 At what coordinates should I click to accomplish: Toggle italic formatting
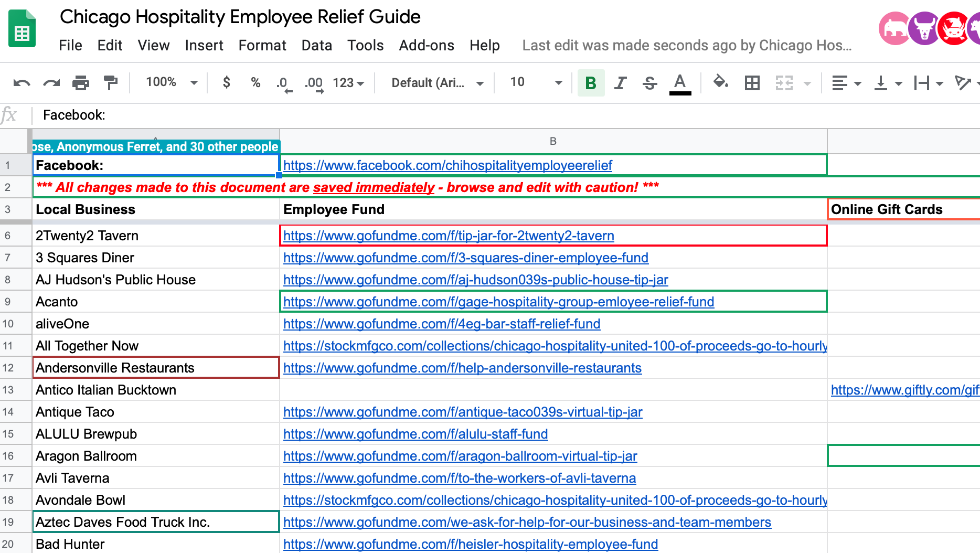(x=620, y=83)
